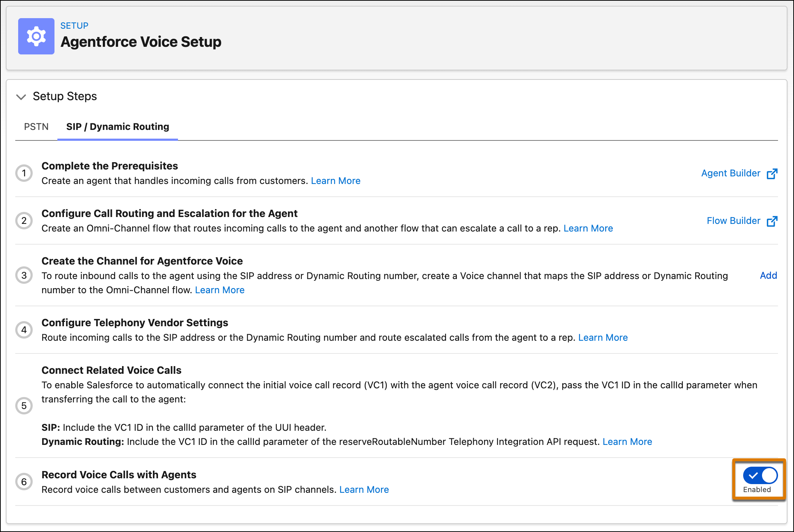The image size is (794, 532).
Task: Click the Create the Channel for Agentforce Voice heading
Action: (x=142, y=261)
